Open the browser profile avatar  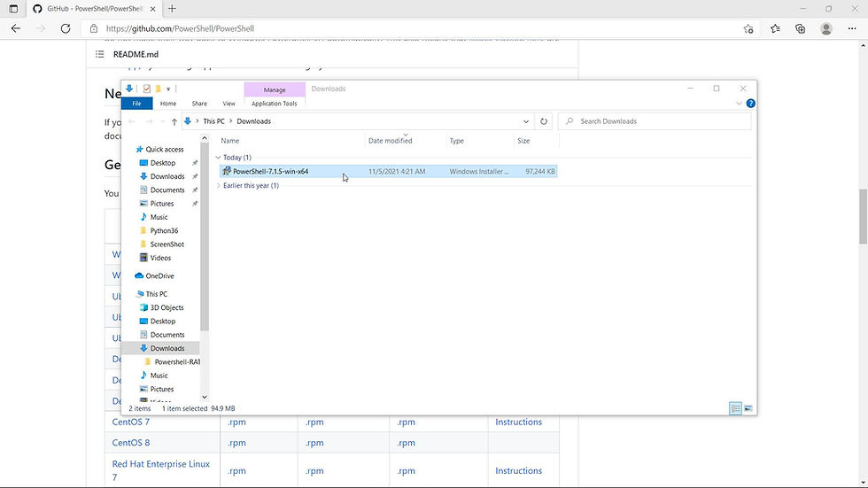point(826,28)
